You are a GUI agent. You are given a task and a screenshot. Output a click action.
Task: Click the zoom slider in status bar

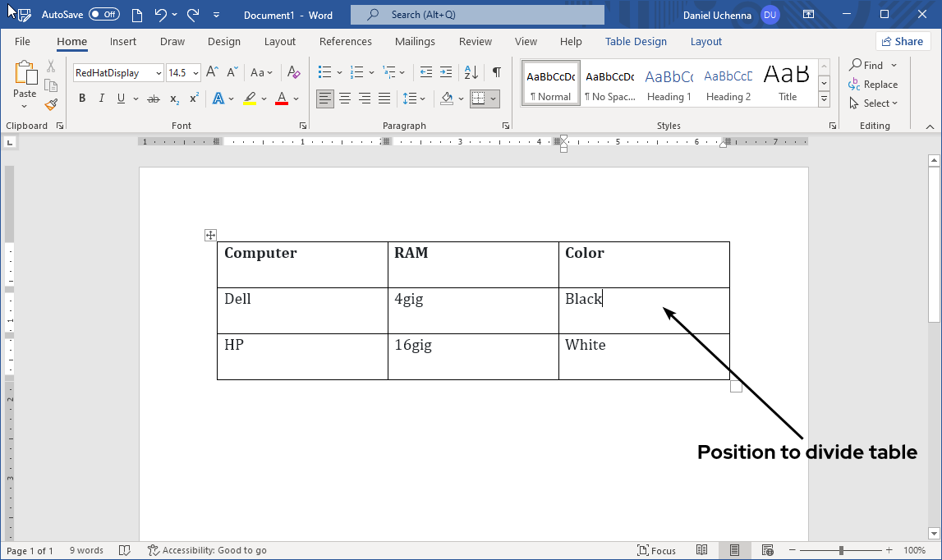coord(841,550)
